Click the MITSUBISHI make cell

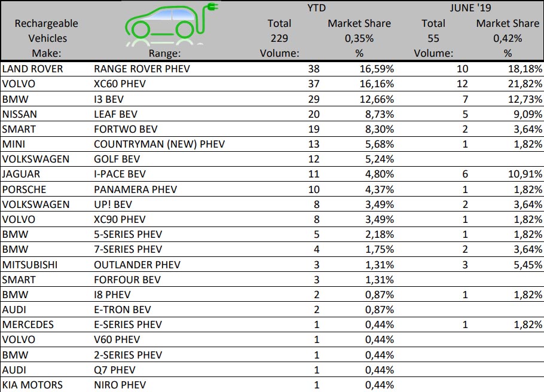click(27, 264)
